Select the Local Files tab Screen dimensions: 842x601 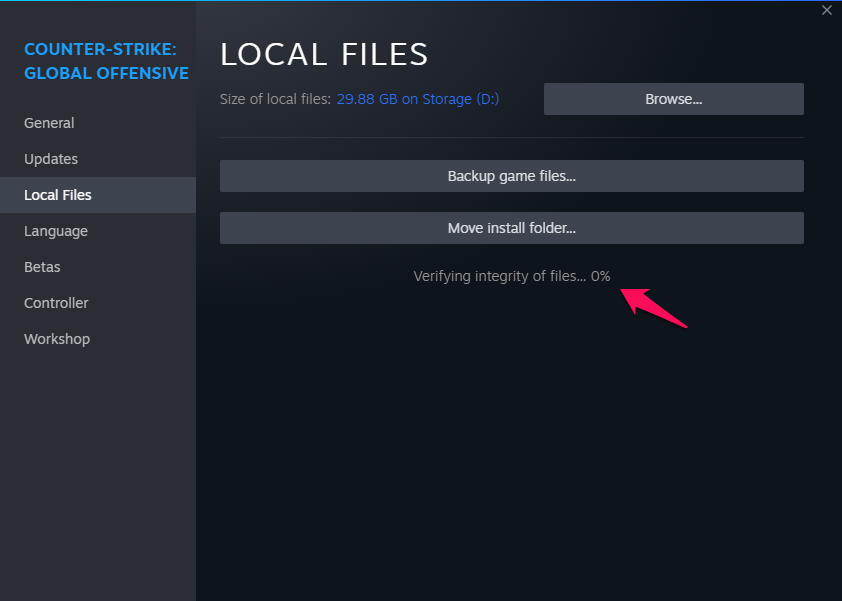[98, 195]
